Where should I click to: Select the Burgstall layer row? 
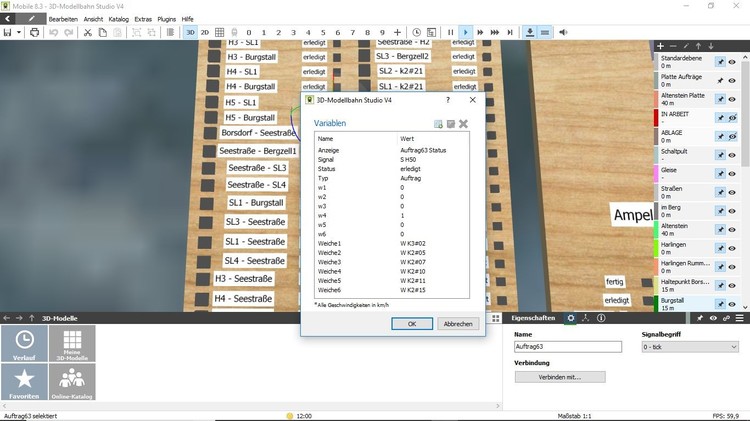[697, 304]
